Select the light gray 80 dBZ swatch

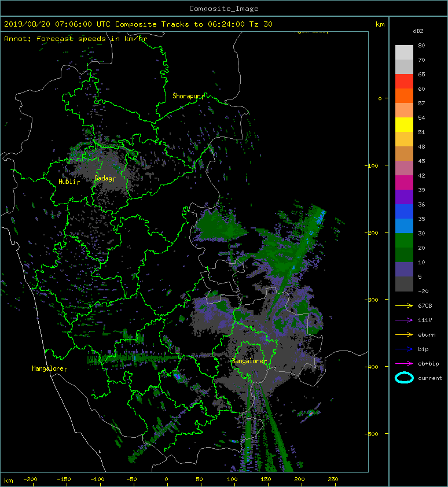click(x=404, y=53)
